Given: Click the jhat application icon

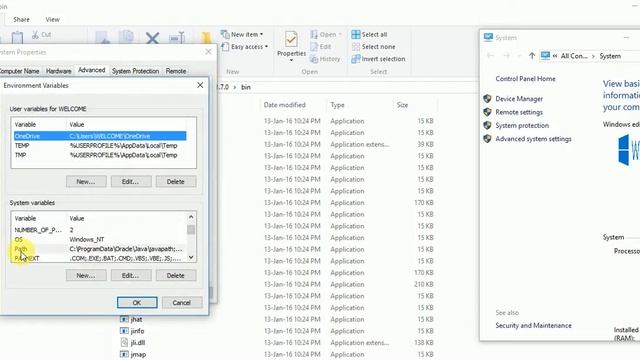Looking at the screenshot, I should [124, 319].
